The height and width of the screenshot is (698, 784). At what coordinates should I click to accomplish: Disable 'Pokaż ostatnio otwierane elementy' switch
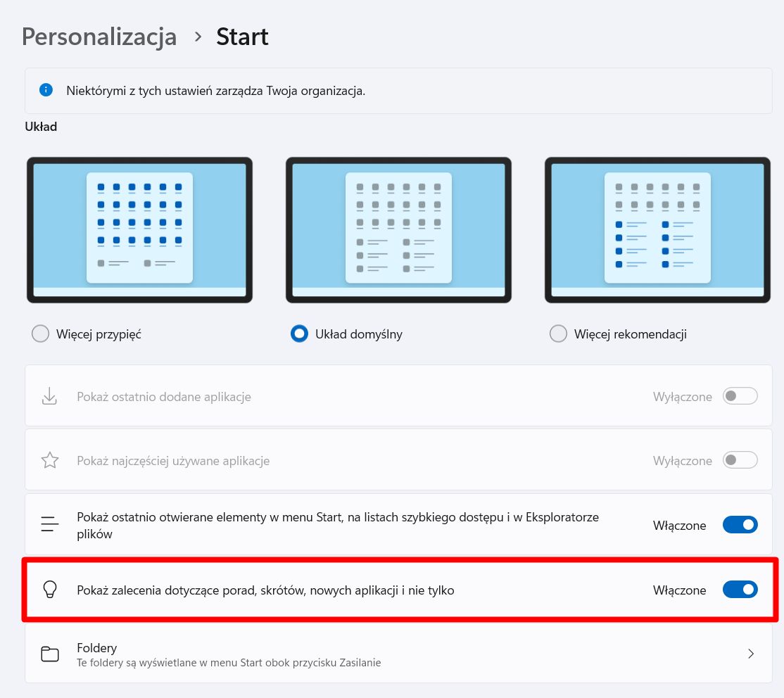click(x=740, y=524)
